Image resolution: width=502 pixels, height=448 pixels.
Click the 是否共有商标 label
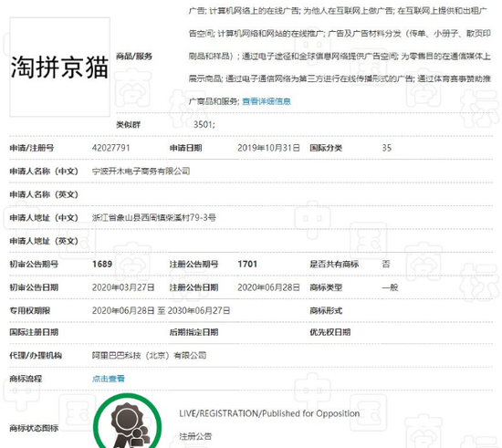334,265
